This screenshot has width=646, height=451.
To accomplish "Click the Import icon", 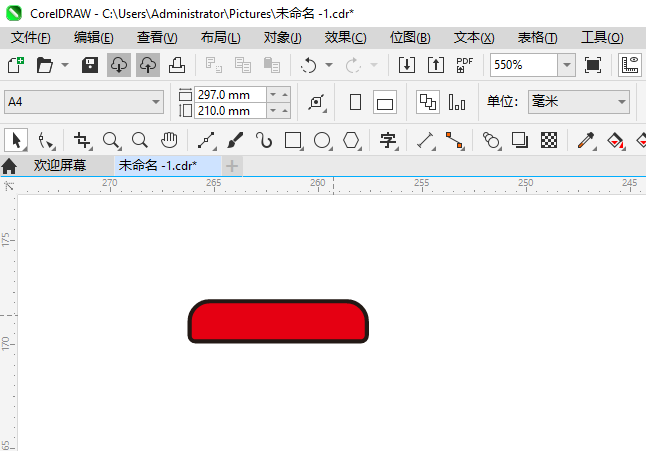I will [407, 65].
